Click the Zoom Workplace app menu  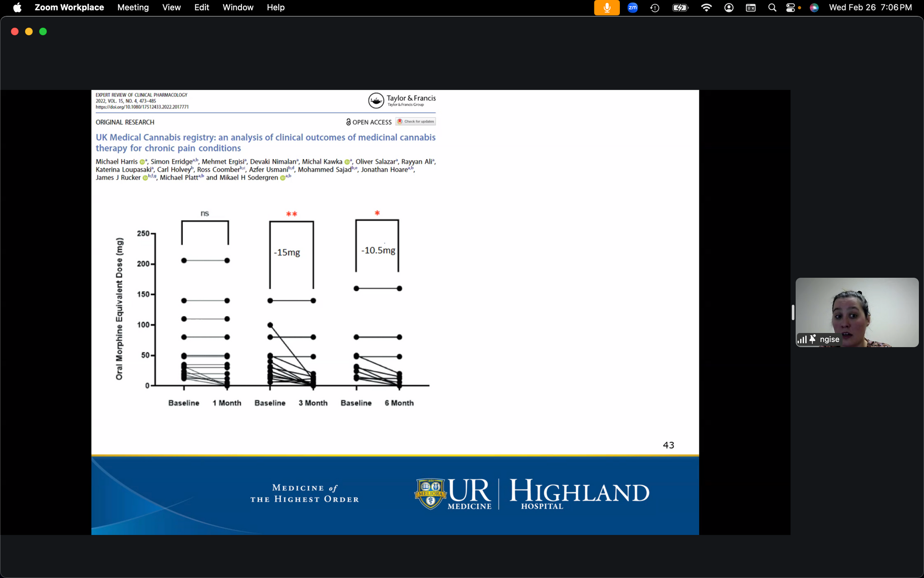tap(69, 8)
